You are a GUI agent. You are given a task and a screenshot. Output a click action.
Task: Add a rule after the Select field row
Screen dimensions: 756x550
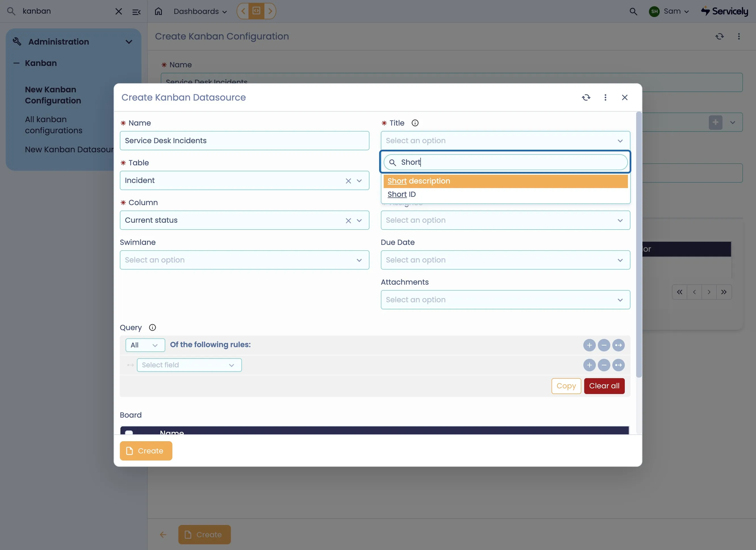click(589, 365)
